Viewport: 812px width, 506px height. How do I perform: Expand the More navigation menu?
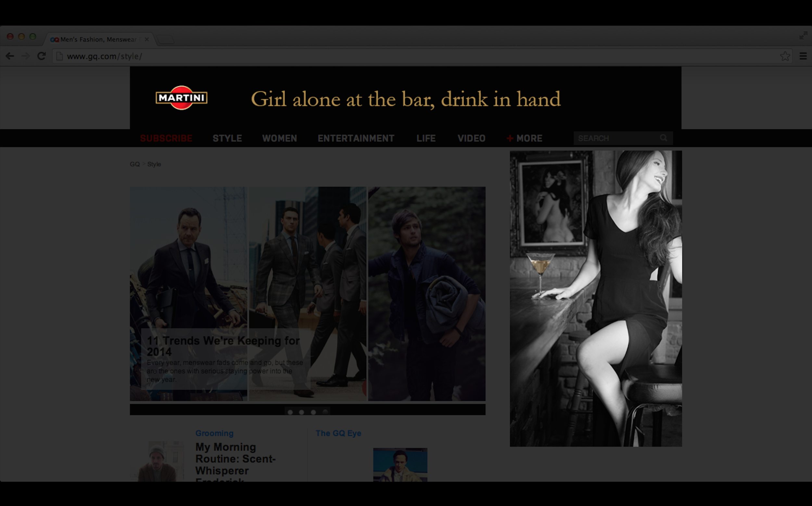point(524,138)
